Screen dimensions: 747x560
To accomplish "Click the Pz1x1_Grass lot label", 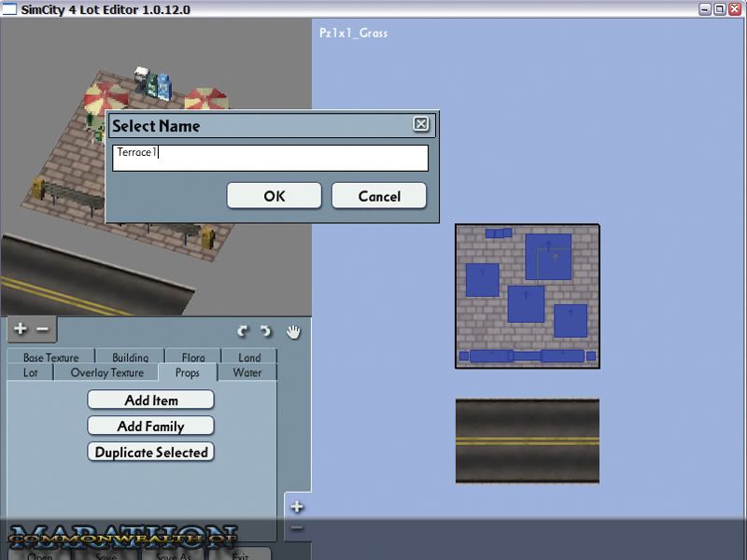I will point(353,33).
